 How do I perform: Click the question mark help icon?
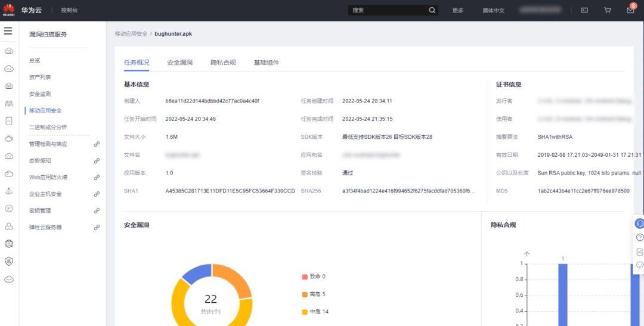click(639, 237)
